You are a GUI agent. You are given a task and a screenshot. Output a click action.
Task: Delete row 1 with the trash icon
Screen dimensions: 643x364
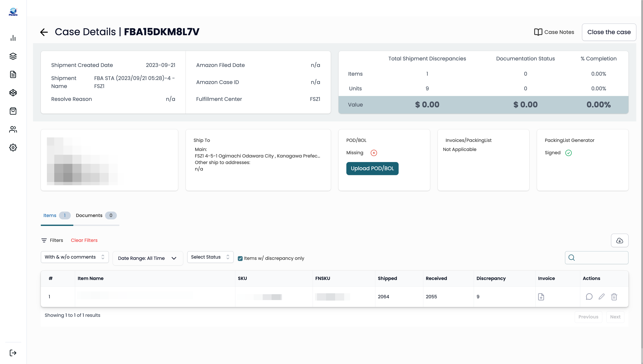614,297
